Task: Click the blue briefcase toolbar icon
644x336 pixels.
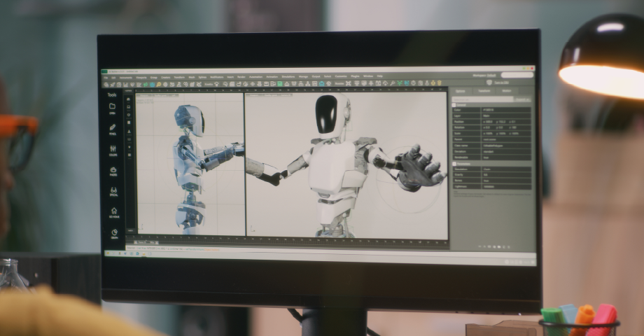Action: pos(321,84)
